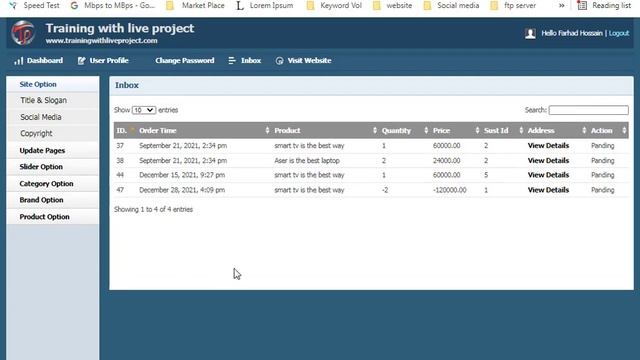This screenshot has height=360, width=640.
Task: Open Dashboard from the top menu
Action: click(44, 61)
